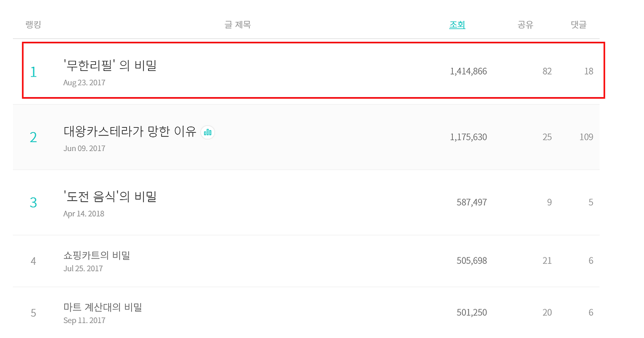Click the 글 제목 column header
This screenshot has width=644, height=338.
pos(237,25)
